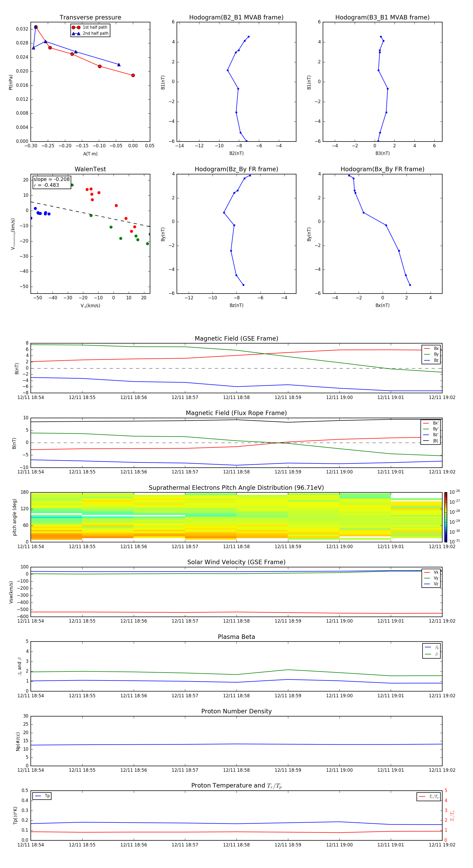Image resolution: width=473 pixels, height=868 pixels.
Task: Select the Bz' entry in Flux Rope legend
Action: coord(431,435)
